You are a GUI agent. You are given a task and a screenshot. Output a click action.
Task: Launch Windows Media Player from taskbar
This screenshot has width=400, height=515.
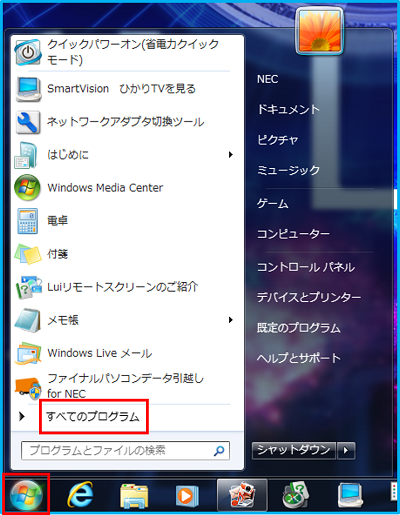(187, 496)
